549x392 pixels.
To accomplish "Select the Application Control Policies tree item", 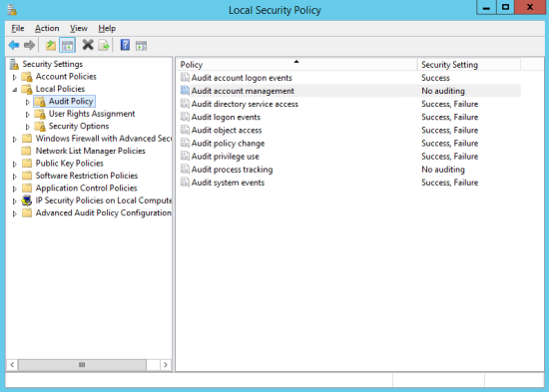I will click(86, 188).
